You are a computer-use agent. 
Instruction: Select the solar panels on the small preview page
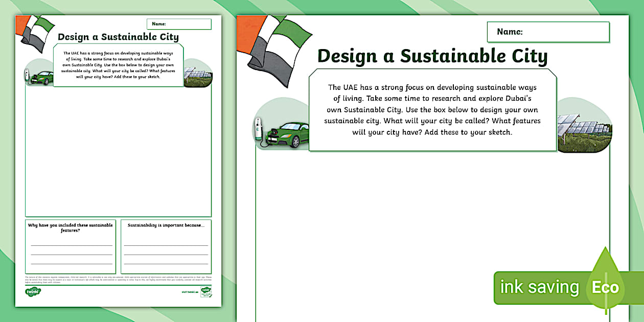point(198,74)
